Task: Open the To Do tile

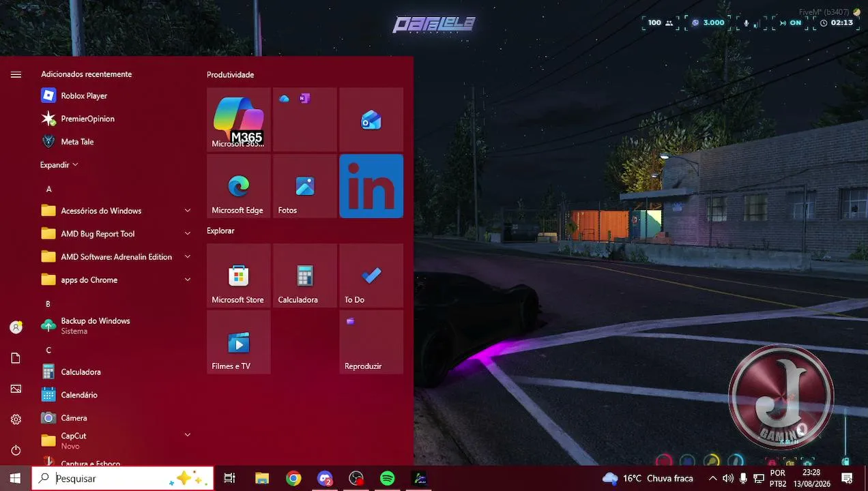Action: [371, 276]
